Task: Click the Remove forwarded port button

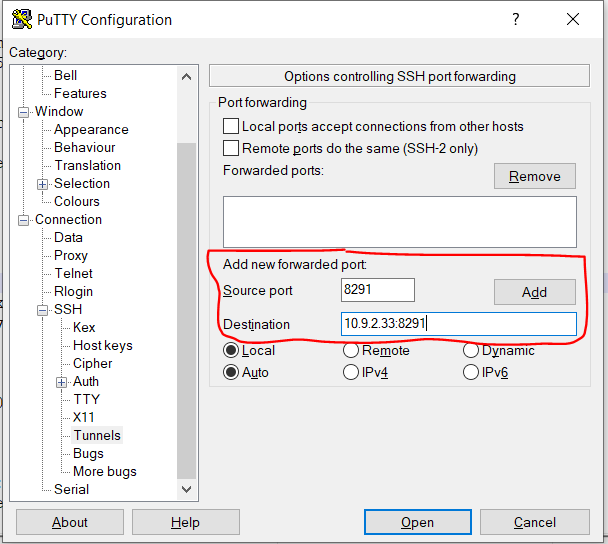Action: tap(535, 176)
